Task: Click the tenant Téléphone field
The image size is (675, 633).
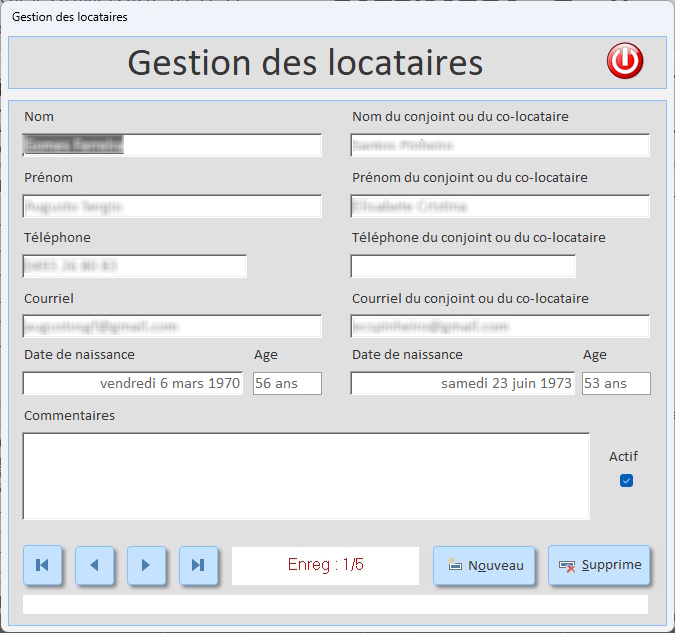Action: [x=134, y=266]
